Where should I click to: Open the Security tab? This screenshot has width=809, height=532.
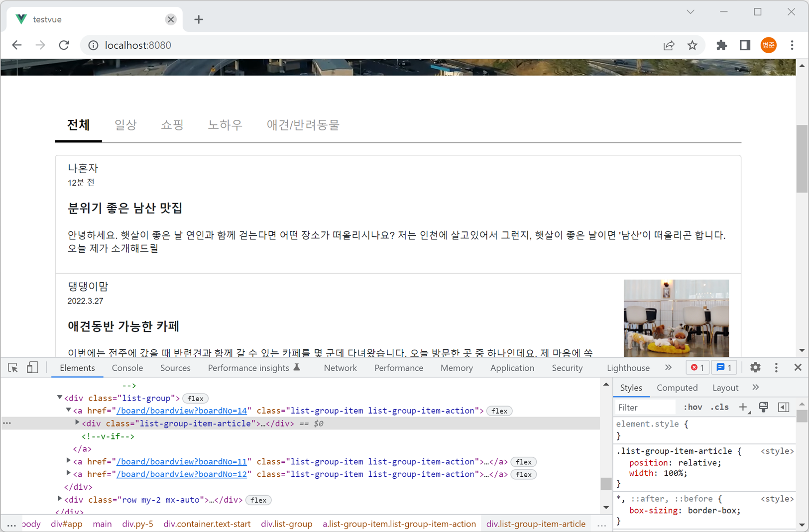pyautogui.click(x=567, y=368)
